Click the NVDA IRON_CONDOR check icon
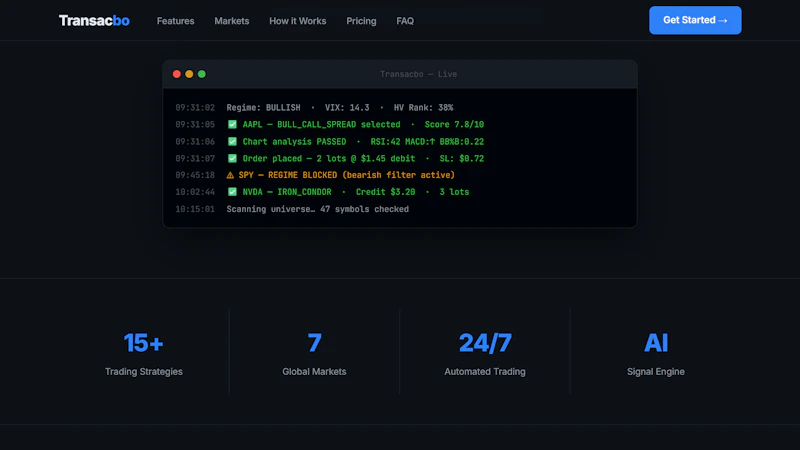The image size is (800, 450). (232, 192)
